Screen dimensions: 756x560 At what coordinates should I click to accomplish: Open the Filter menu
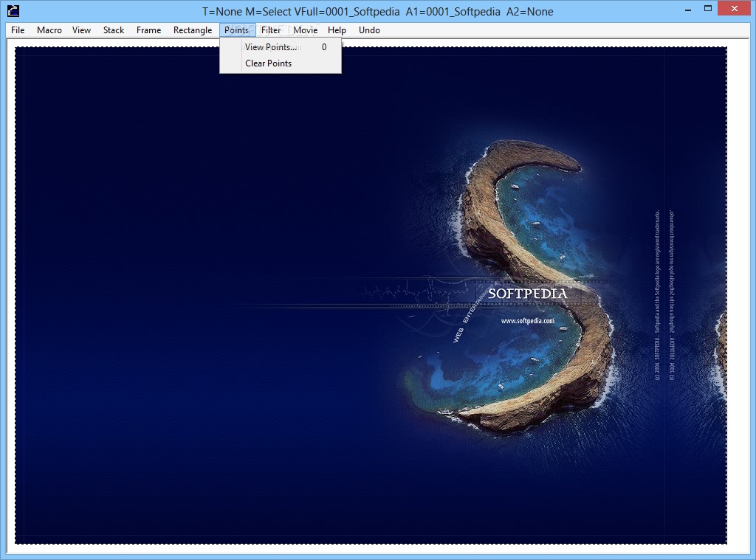coord(270,30)
